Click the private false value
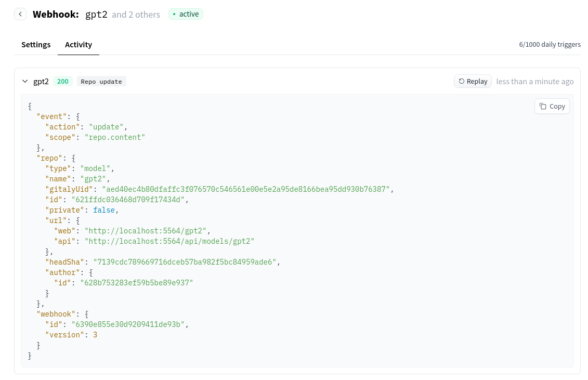 [x=103, y=210]
